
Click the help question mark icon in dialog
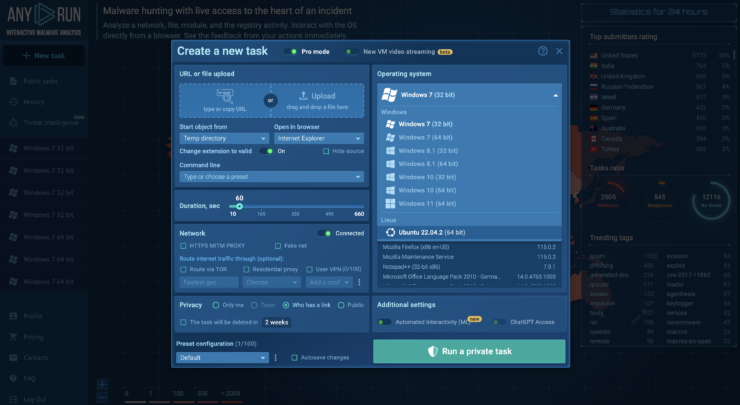[x=543, y=51]
